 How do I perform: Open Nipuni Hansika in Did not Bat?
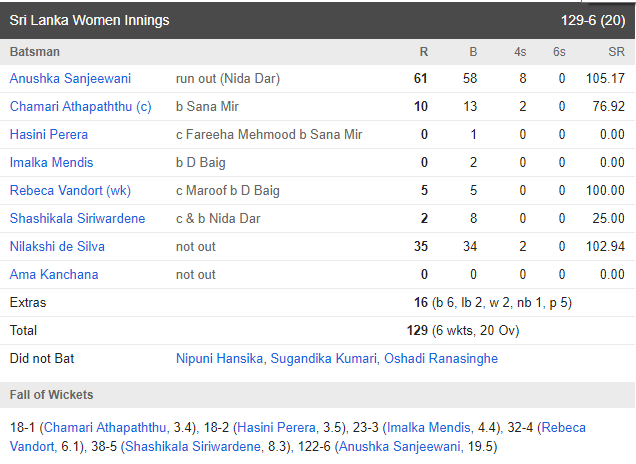219,359
